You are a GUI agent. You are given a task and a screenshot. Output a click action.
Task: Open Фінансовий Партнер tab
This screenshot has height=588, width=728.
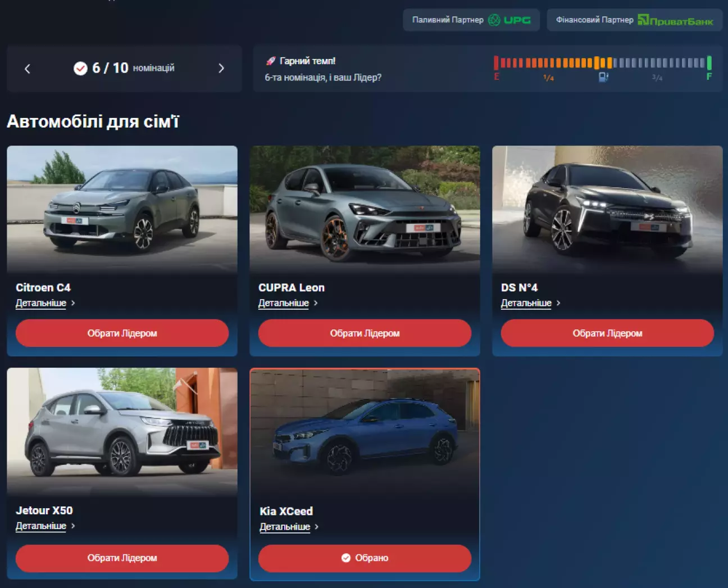click(635, 20)
